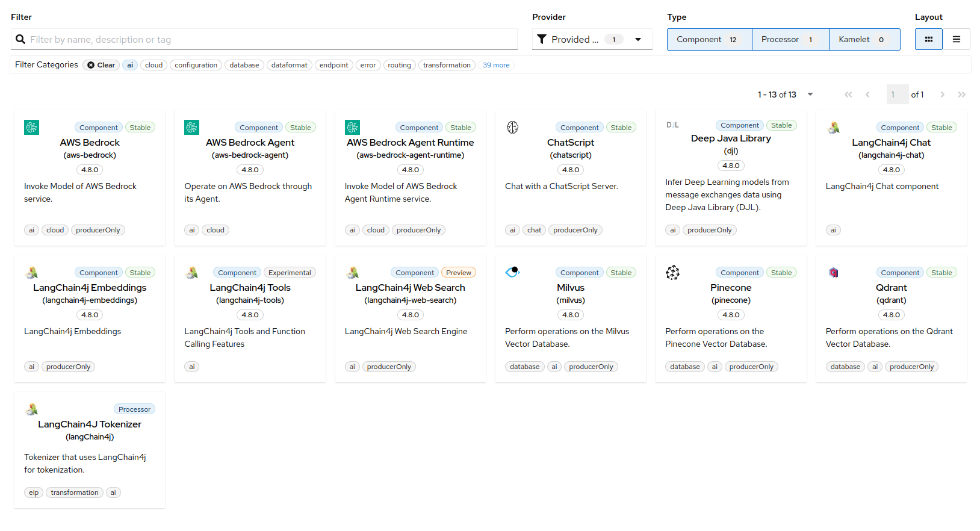Toggle the endpoint category filter
This screenshot has height=531, width=980.
(x=334, y=65)
